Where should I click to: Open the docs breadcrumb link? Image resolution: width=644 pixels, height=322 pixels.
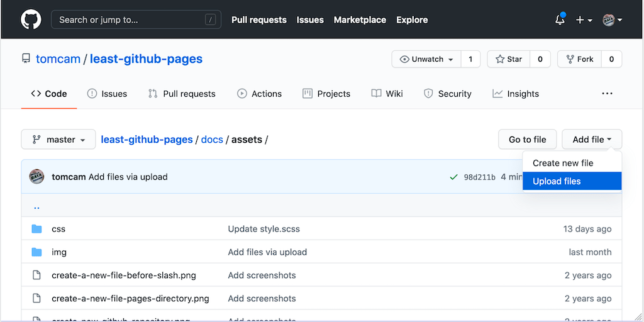(x=212, y=140)
